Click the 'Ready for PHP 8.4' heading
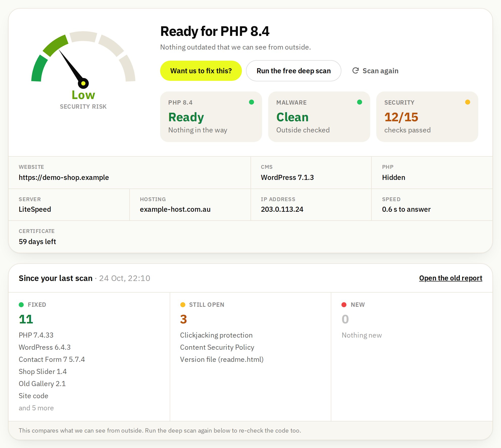501x448 pixels. pyautogui.click(x=215, y=31)
